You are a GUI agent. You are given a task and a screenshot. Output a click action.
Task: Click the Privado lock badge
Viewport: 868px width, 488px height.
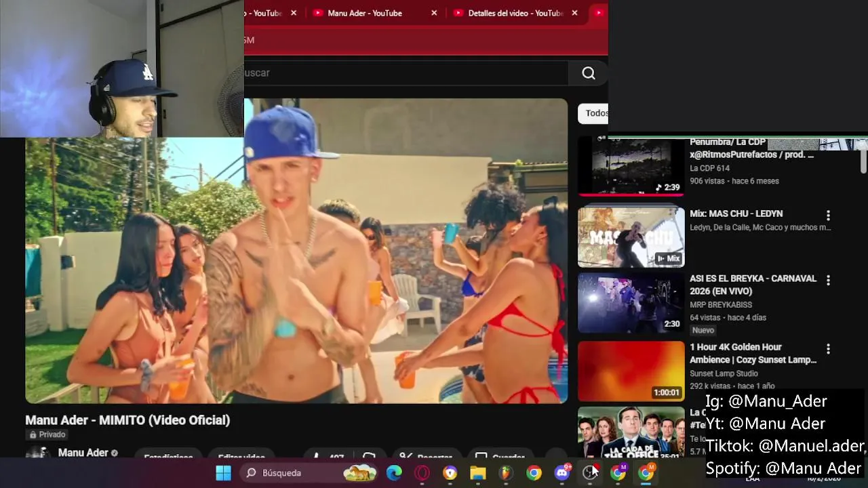(47, 434)
